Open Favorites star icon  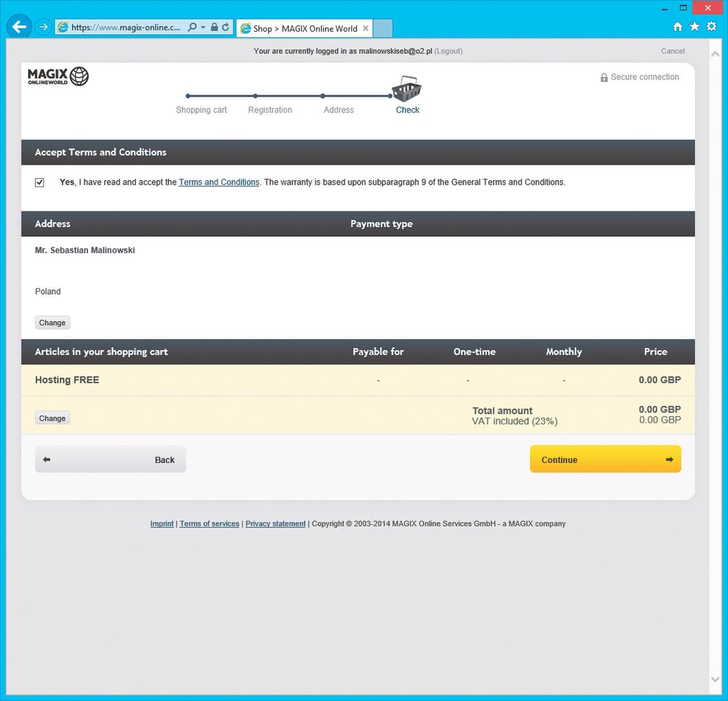(694, 26)
